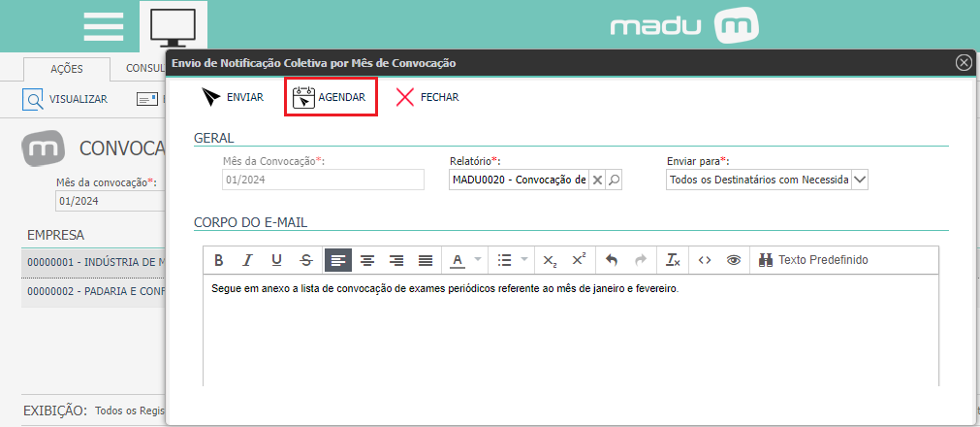Search reports with magnifier icon
This screenshot has width=980, height=427.
click(615, 181)
